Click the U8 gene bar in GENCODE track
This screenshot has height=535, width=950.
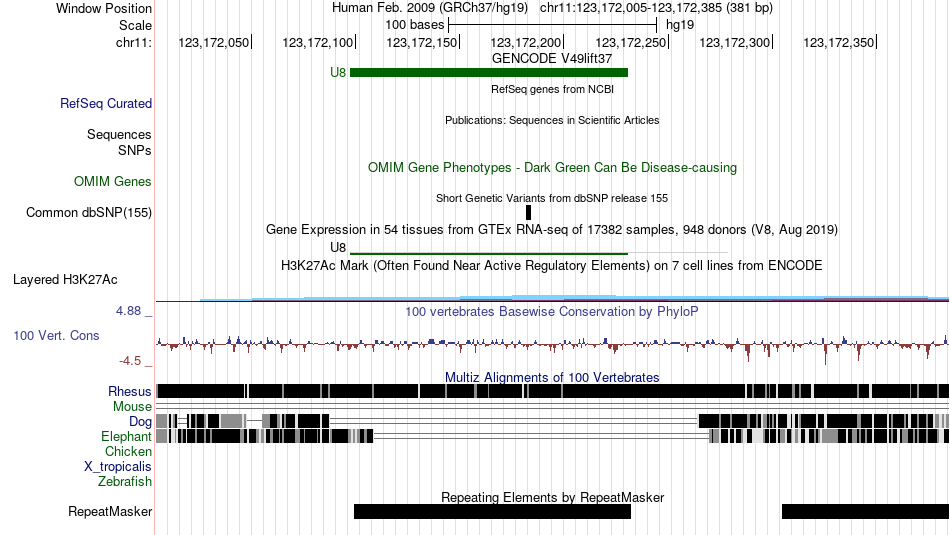[489, 73]
